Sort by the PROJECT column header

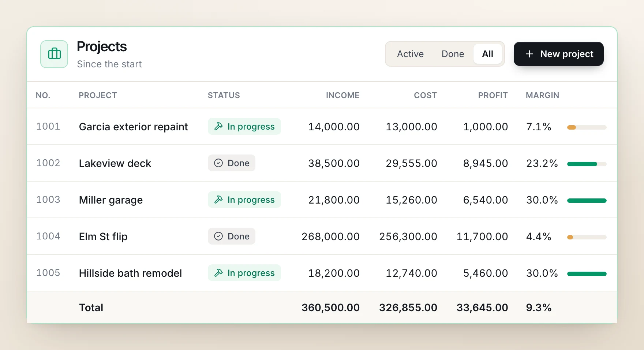98,95
